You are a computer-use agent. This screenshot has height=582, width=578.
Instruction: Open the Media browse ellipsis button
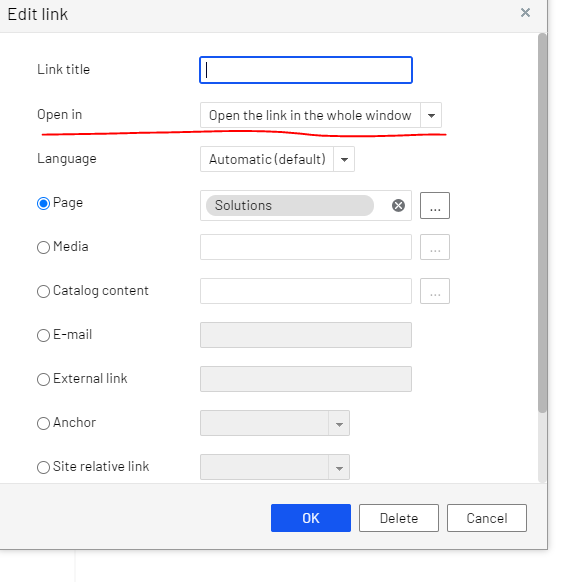click(x=435, y=247)
